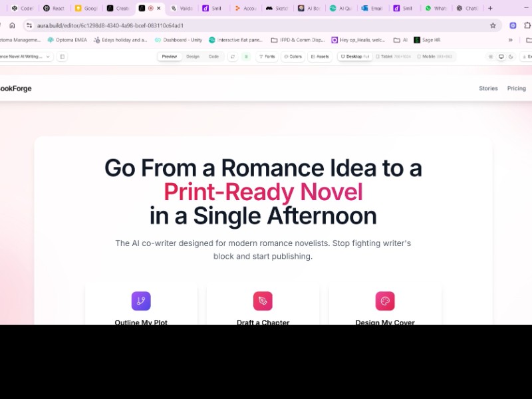Select the moon dark-mode icon
The height and width of the screenshot is (399, 532).
coord(511,57)
